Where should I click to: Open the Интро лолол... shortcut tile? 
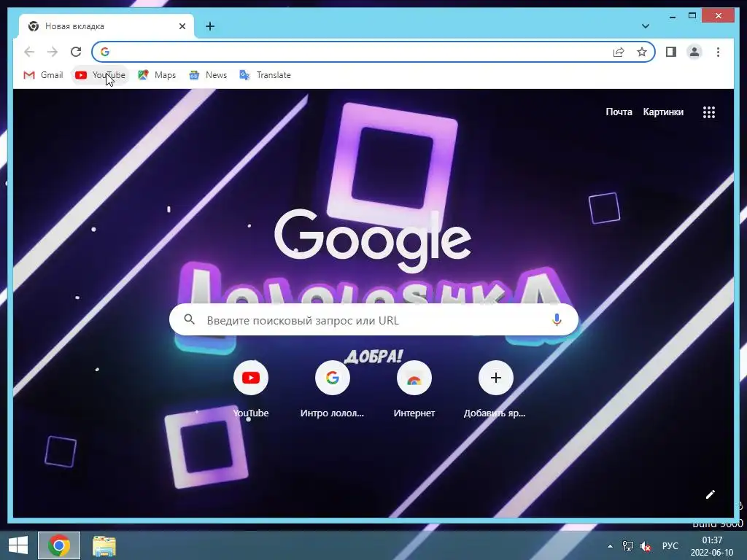(x=332, y=389)
